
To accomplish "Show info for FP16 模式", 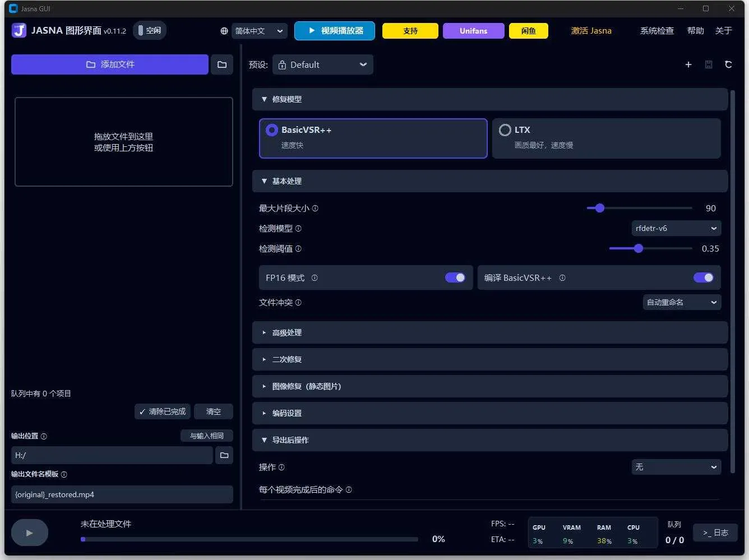I will (x=315, y=278).
